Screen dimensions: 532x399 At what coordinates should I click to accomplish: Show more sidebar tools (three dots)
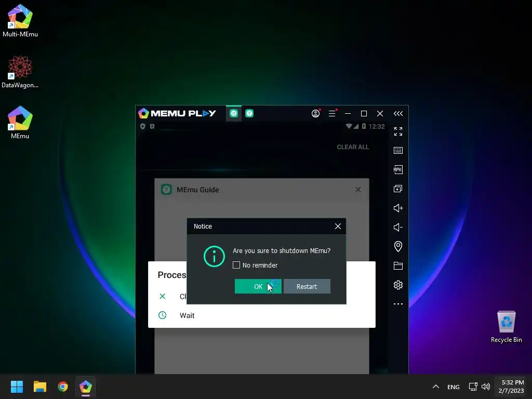point(398,304)
